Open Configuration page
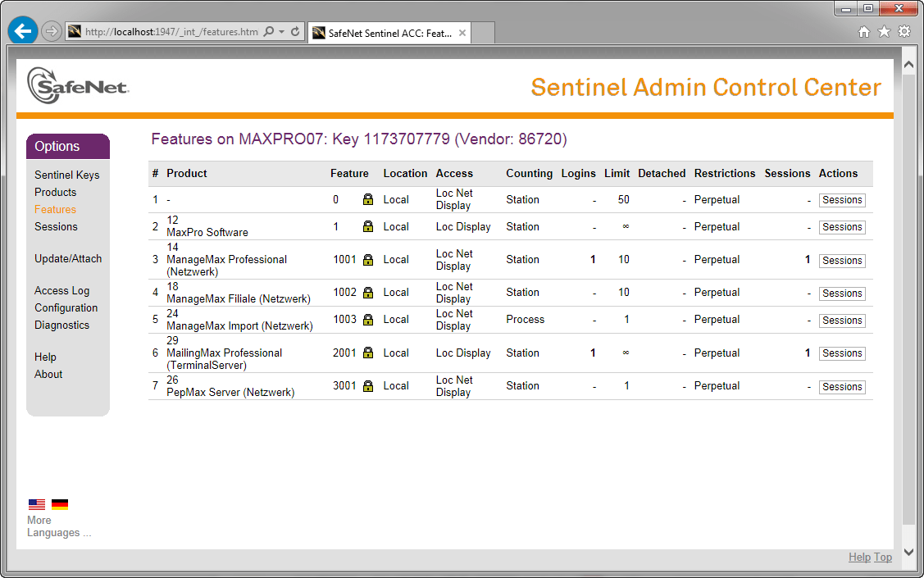The image size is (924, 578). pyautogui.click(x=66, y=307)
